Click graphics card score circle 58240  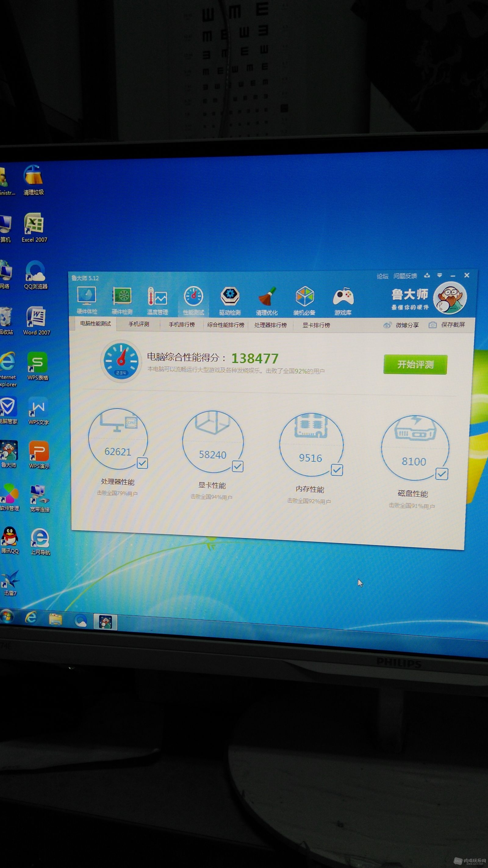(x=213, y=442)
